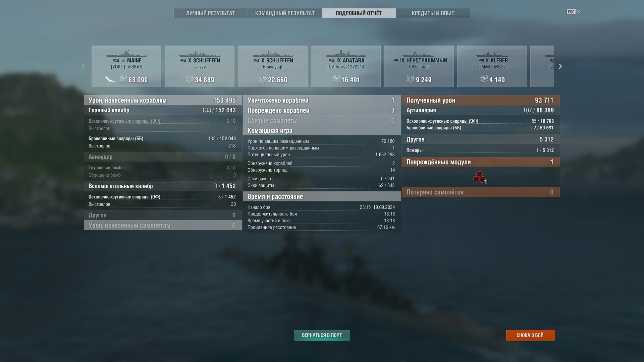Show previous ships with left carousel arrow
This screenshot has height=362, width=644.
point(84,66)
